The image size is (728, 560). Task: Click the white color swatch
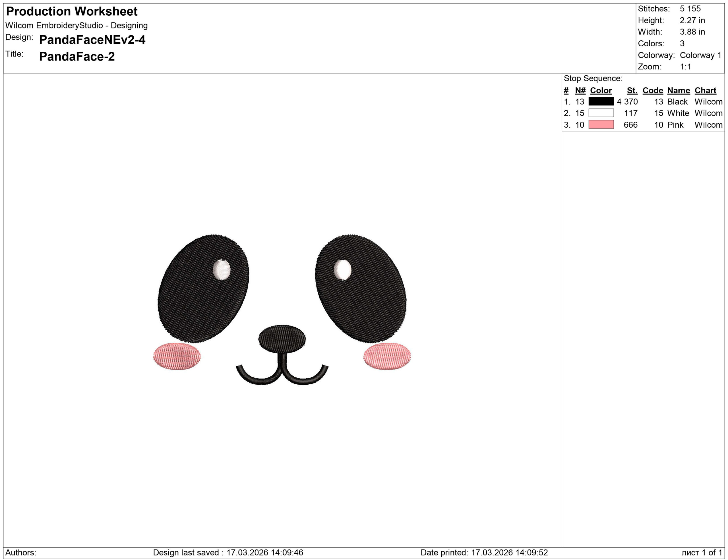tap(601, 113)
